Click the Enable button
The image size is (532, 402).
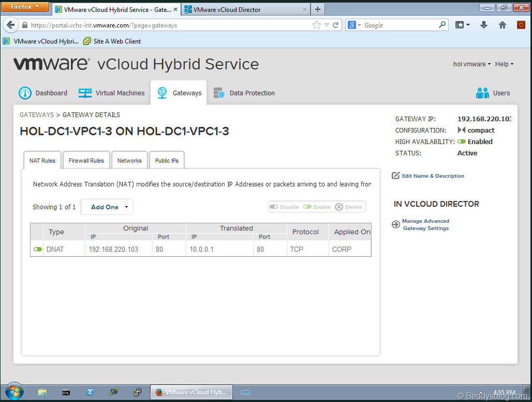click(317, 207)
